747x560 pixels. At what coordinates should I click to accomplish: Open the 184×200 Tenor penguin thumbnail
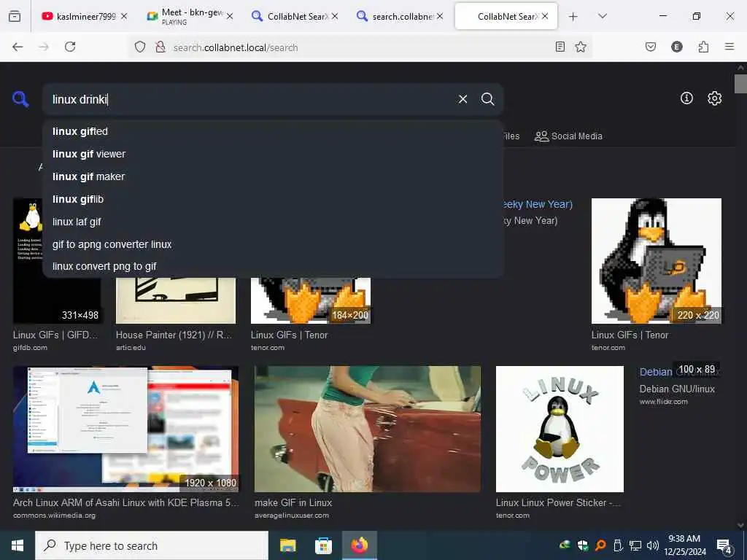[x=311, y=300]
